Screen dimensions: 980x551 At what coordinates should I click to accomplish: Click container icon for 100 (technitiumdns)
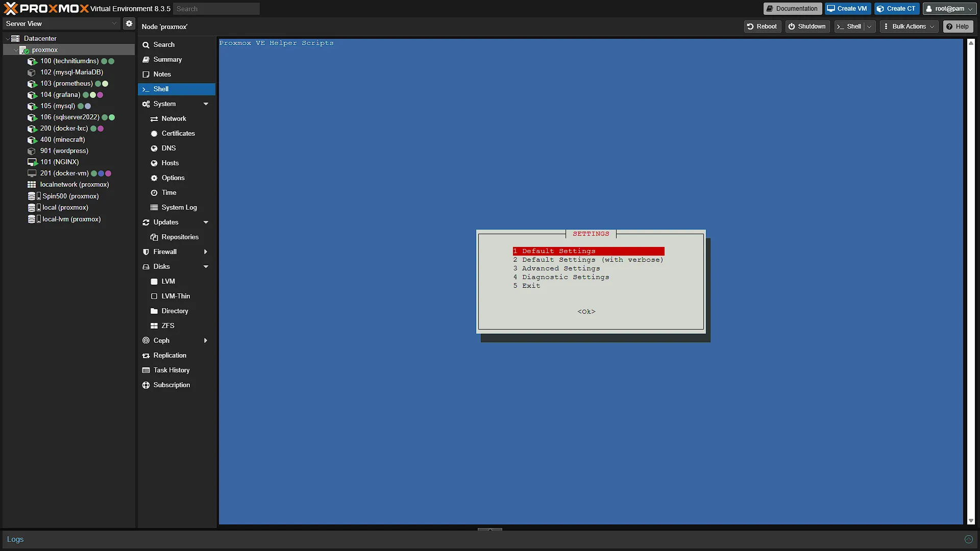pyautogui.click(x=32, y=61)
